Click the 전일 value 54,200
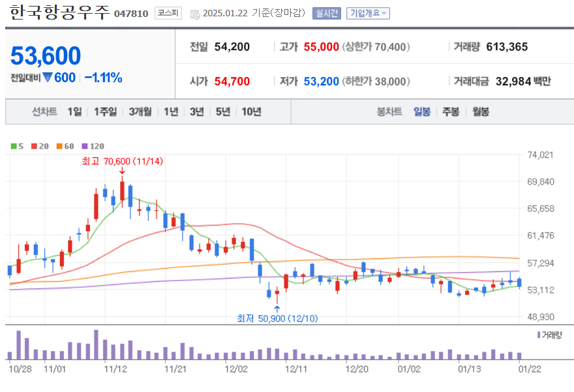 pos(232,47)
